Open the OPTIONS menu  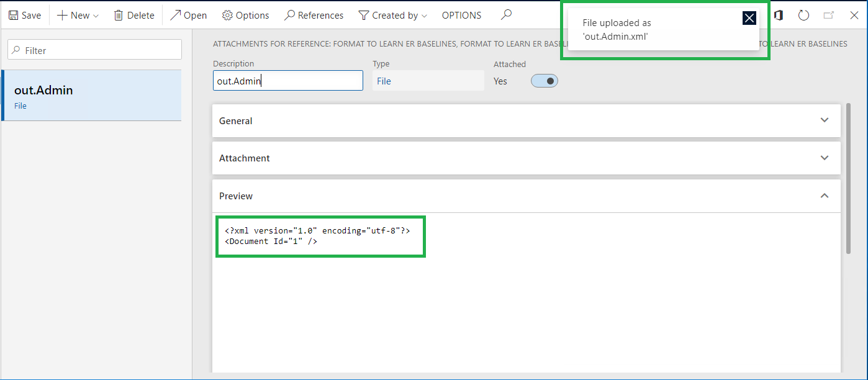[461, 14]
